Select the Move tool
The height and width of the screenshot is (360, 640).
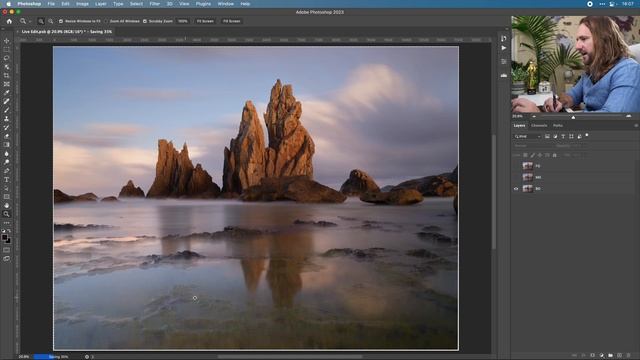(x=7, y=41)
